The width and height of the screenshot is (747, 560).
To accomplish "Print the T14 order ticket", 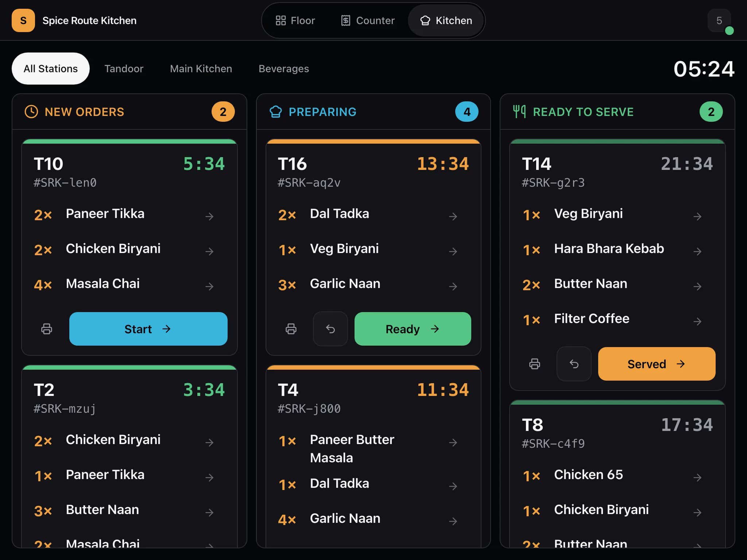I will 535,364.
